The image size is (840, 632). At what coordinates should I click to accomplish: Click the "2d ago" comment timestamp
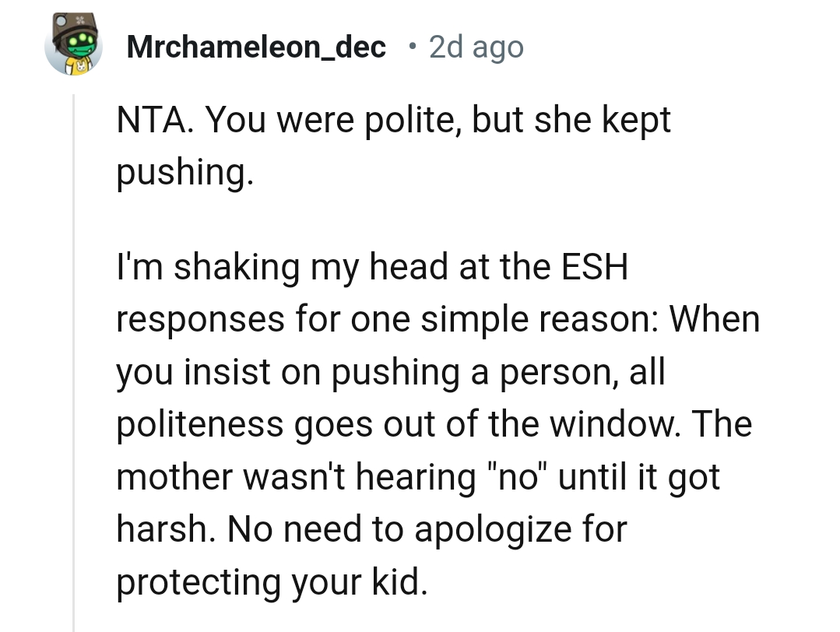(x=476, y=47)
